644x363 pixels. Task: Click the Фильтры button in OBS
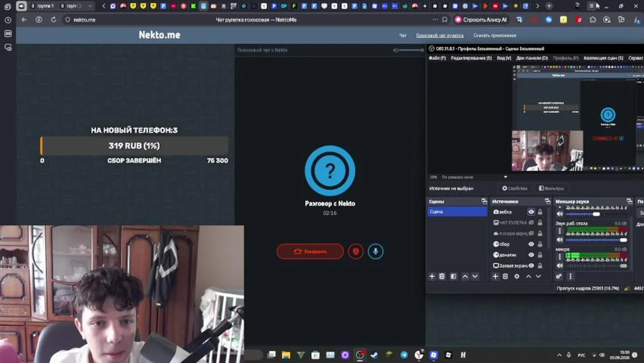(x=551, y=188)
